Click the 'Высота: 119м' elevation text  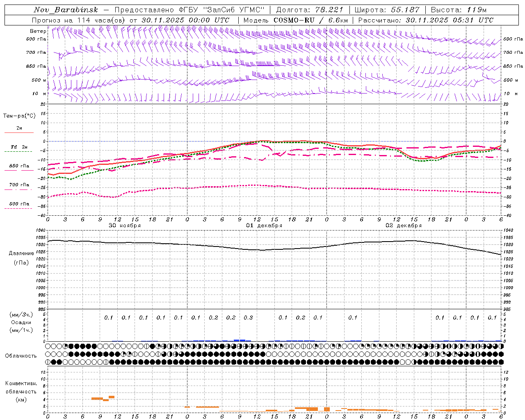coord(459,10)
